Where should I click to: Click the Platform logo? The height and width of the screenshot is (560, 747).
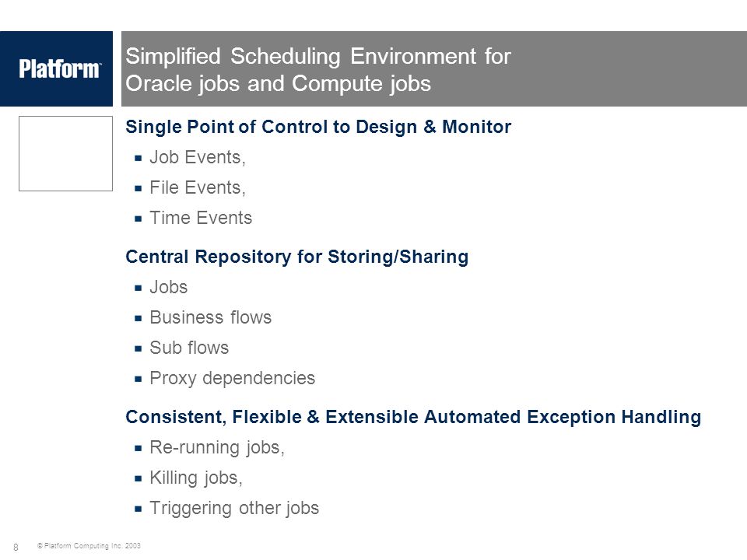point(60,69)
